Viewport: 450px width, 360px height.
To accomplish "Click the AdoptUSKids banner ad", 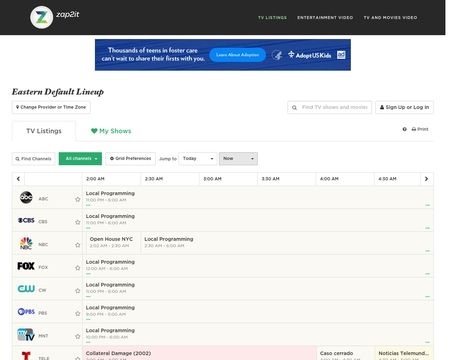I will (223, 55).
